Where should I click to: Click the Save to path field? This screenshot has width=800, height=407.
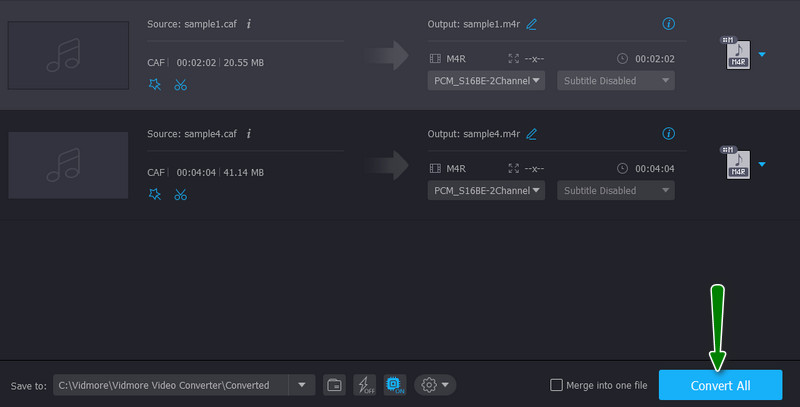pos(170,385)
